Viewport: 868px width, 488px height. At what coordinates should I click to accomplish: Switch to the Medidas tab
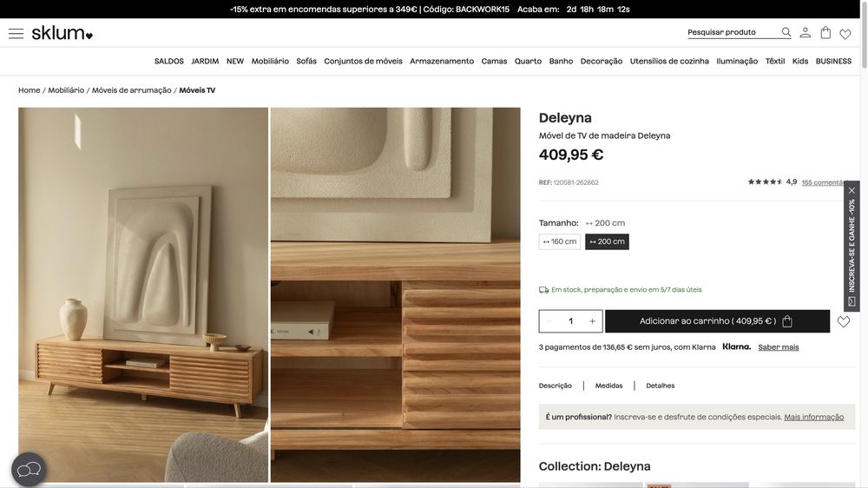[x=609, y=386]
